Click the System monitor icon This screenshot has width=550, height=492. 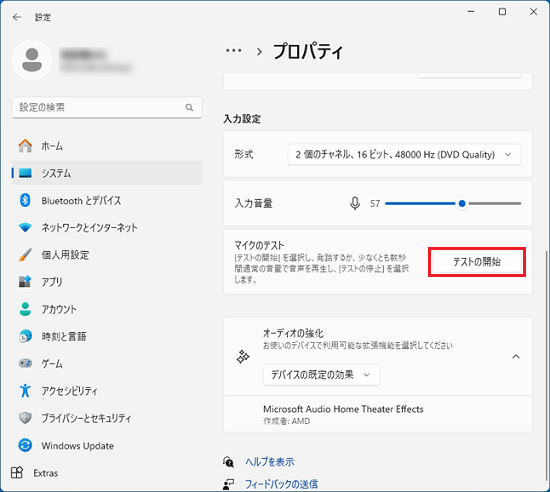click(25, 173)
